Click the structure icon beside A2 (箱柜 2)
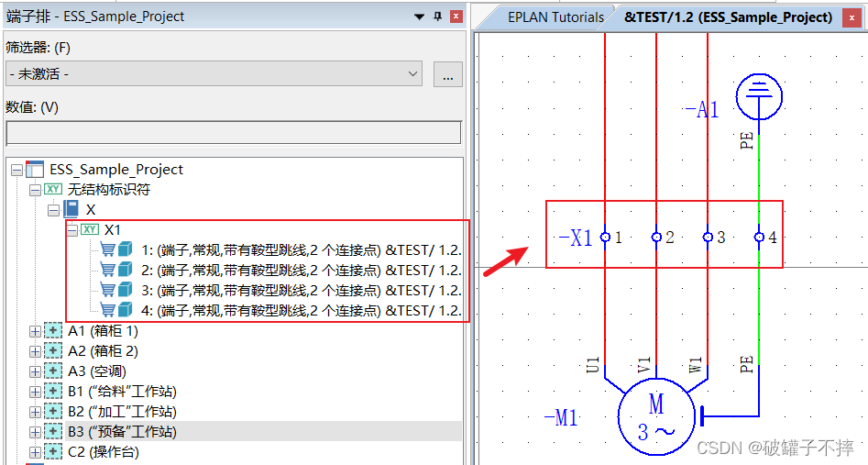The image size is (868, 465). [x=53, y=351]
